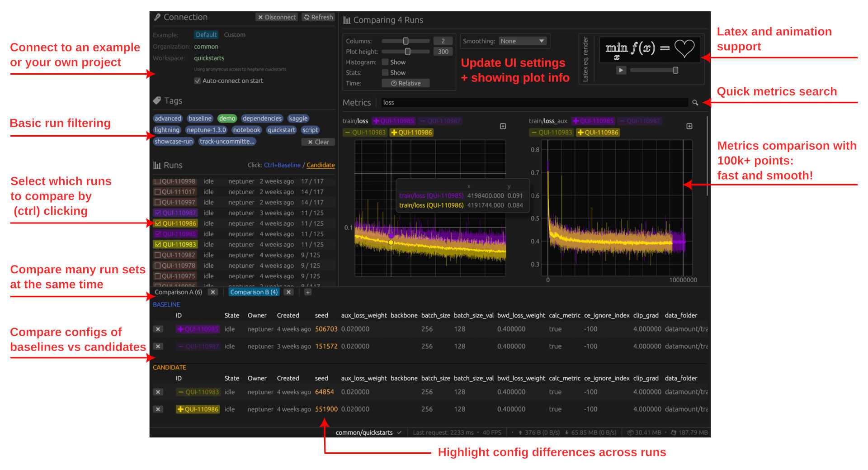The image size is (868, 470).
Task: Remove QUI-110986 from the candidate table
Action: [158, 409]
